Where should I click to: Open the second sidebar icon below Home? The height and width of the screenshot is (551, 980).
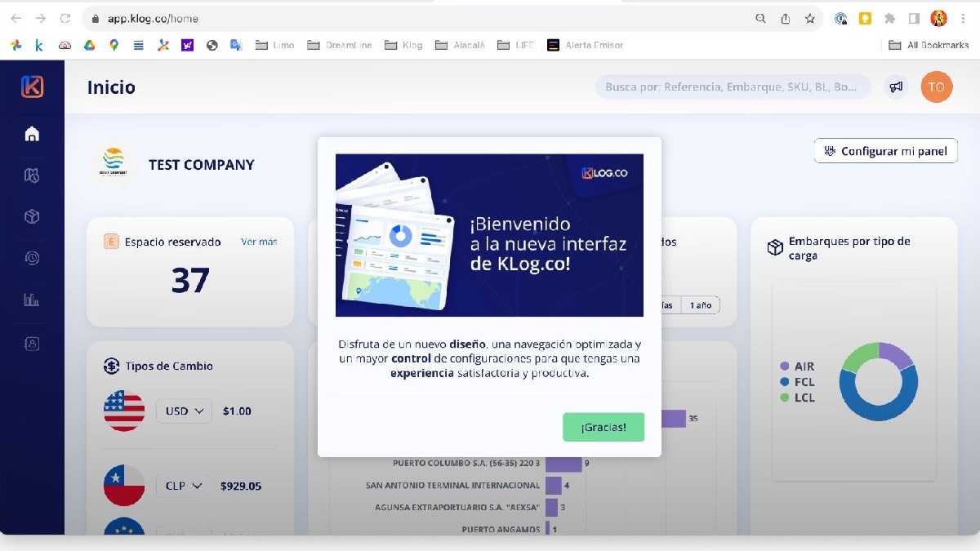tap(31, 175)
